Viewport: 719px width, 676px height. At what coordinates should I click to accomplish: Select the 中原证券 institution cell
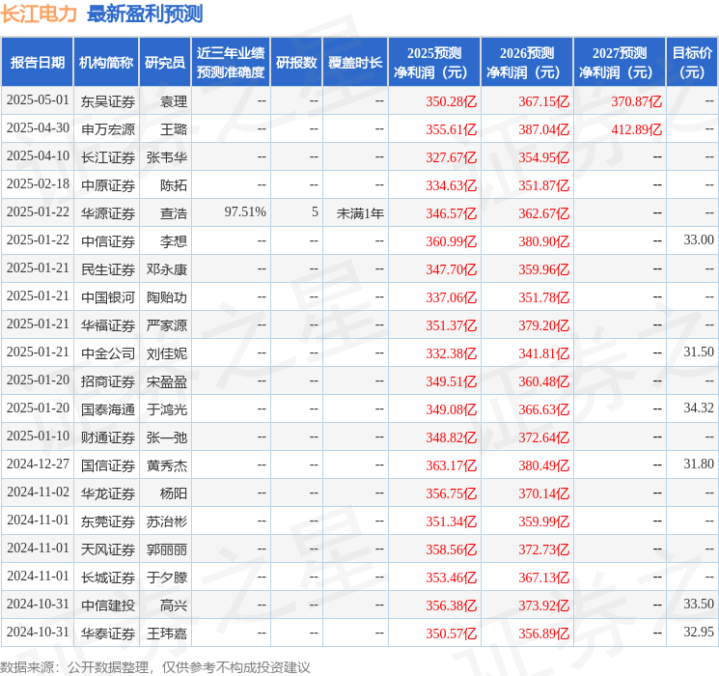108,185
